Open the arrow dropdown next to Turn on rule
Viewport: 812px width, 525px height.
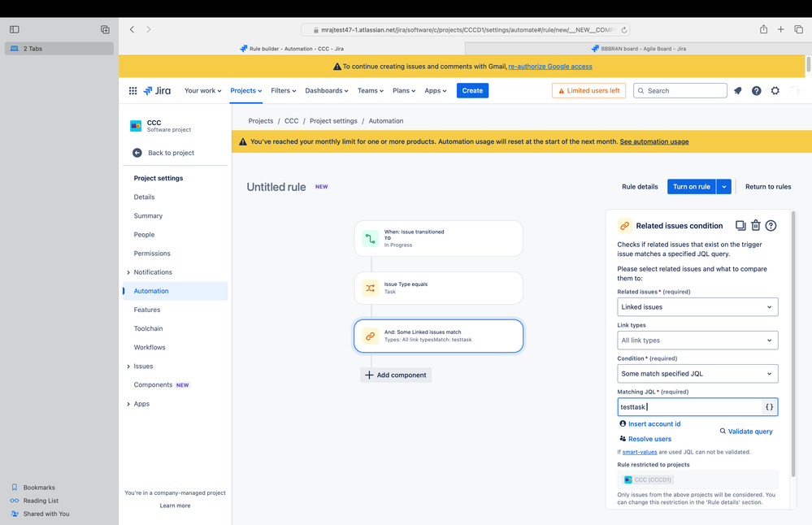point(724,186)
